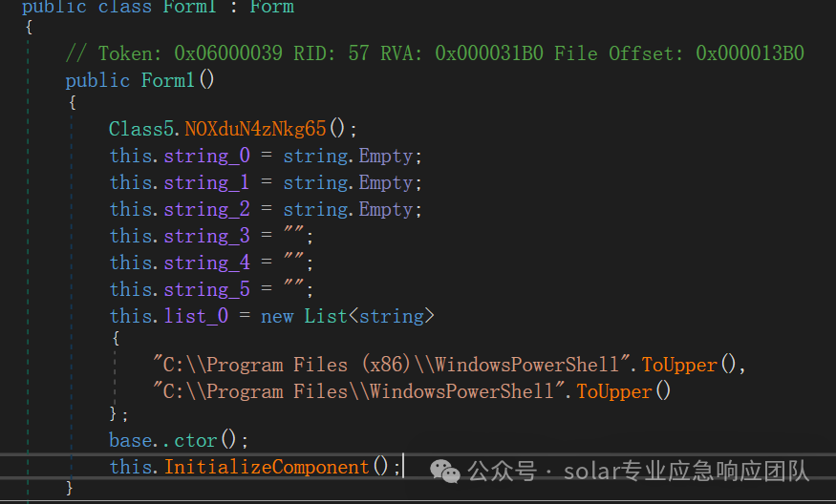Screen dimensions: 836x504
Task: Click the Form base class after the colon
Action: pyautogui.click(x=272, y=7)
